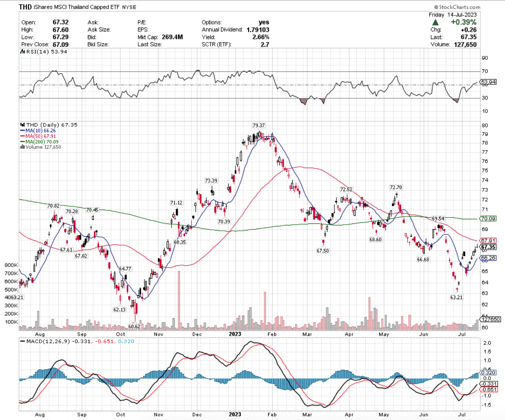Viewport: 505px width, 420px height.
Task: Click the 79.37 peak price label
Action: click(x=259, y=125)
